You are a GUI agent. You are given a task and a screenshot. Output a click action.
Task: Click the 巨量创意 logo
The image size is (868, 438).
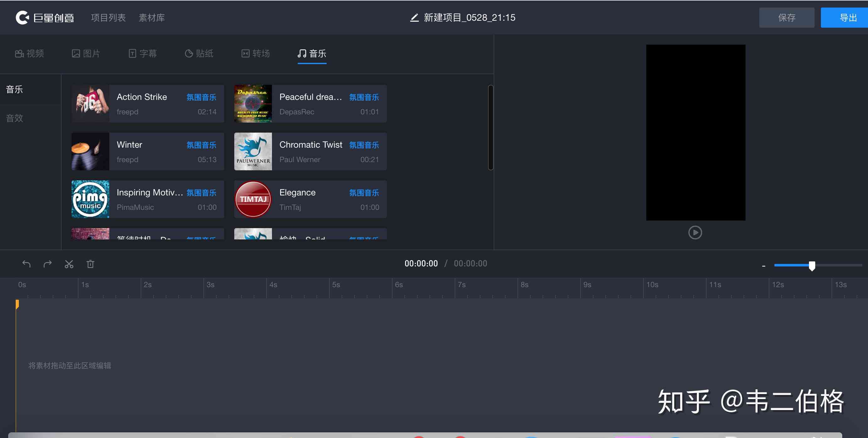coord(45,18)
